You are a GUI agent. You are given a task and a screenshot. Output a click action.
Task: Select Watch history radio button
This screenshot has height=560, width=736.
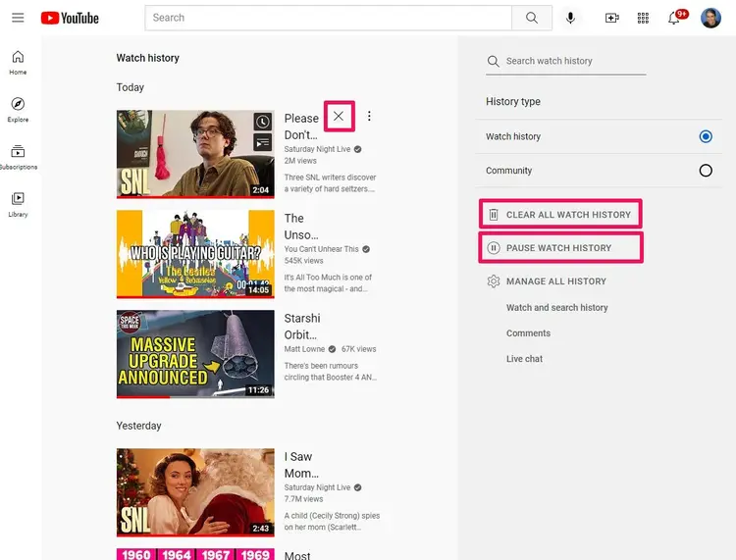point(706,136)
